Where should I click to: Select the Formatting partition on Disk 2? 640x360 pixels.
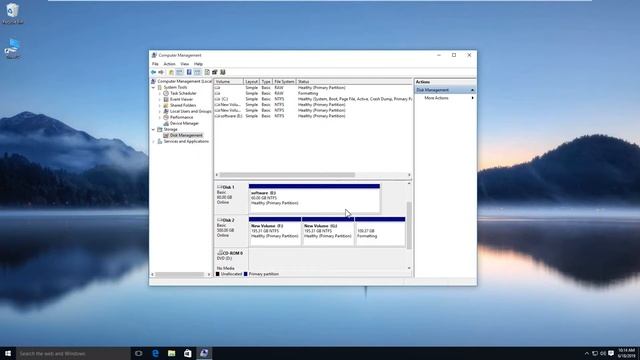(x=380, y=231)
